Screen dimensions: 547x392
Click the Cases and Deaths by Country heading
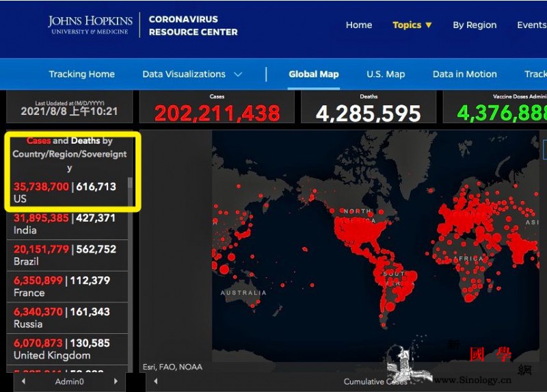[x=70, y=154]
